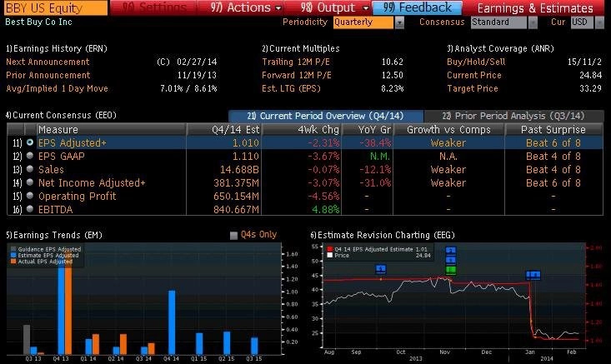The width and height of the screenshot is (611, 364).
Task: Click the Buy/Hold/Sell value 15/11/2
Action: tap(584, 62)
